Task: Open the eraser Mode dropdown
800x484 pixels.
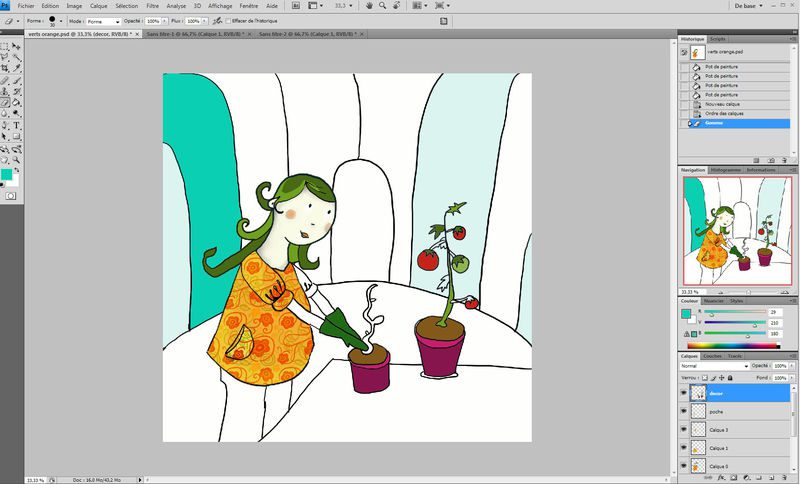Action: tap(103, 21)
